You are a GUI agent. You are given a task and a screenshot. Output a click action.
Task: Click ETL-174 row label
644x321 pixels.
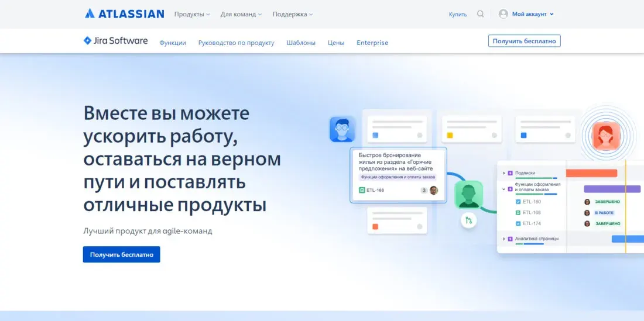click(532, 223)
